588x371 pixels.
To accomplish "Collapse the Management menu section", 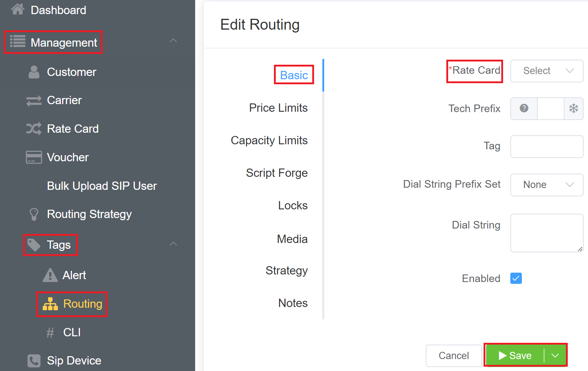I will (173, 41).
